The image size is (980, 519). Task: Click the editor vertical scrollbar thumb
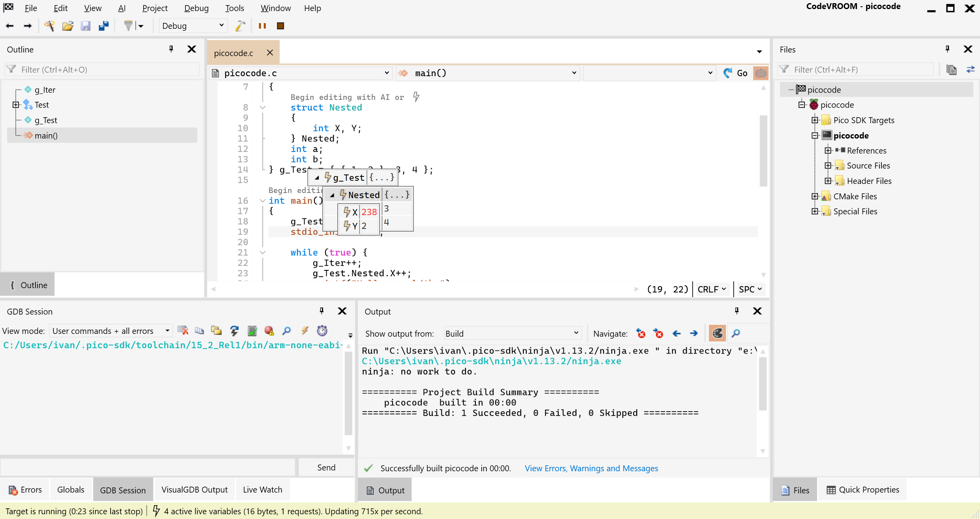tap(763, 151)
